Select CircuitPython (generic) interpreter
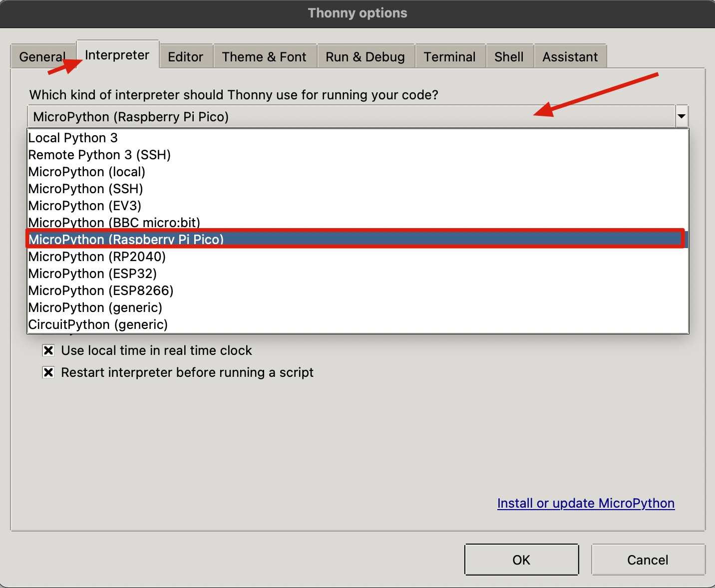 98,324
